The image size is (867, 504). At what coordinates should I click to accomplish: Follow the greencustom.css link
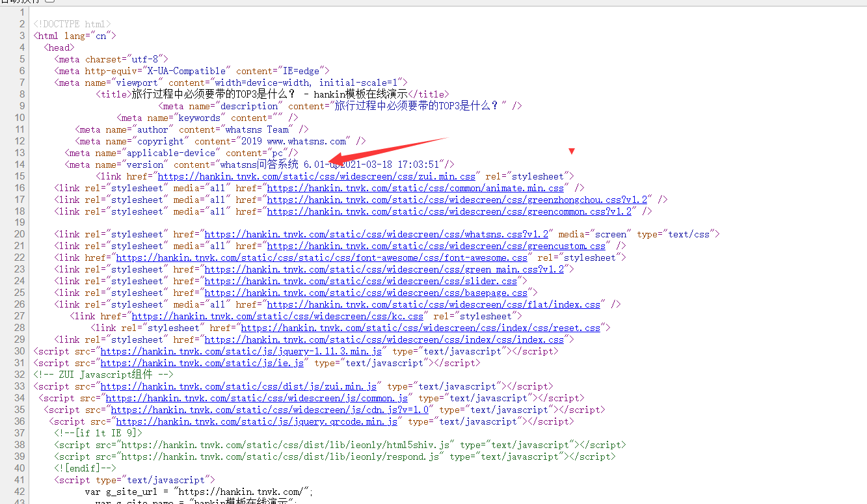pos(436,246)
